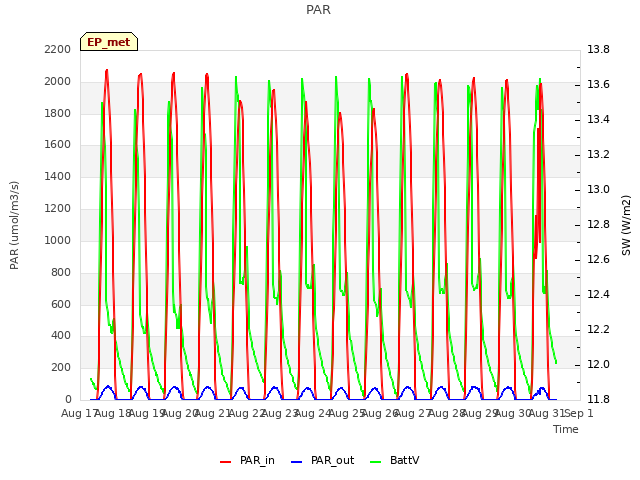Viewport: 640px width, 480px height.
Task: Click the Sep 1 tick label
Action: pos(579,413)
